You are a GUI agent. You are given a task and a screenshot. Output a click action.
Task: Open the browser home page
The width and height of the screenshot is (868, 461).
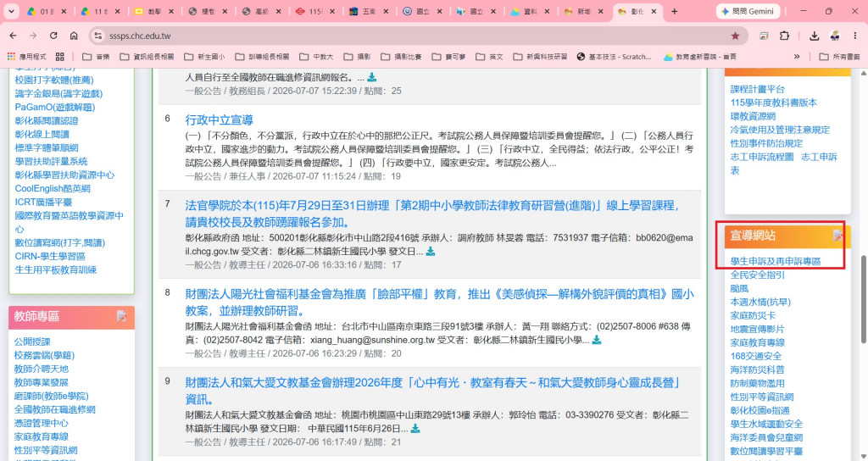click(x=74, y=36)
